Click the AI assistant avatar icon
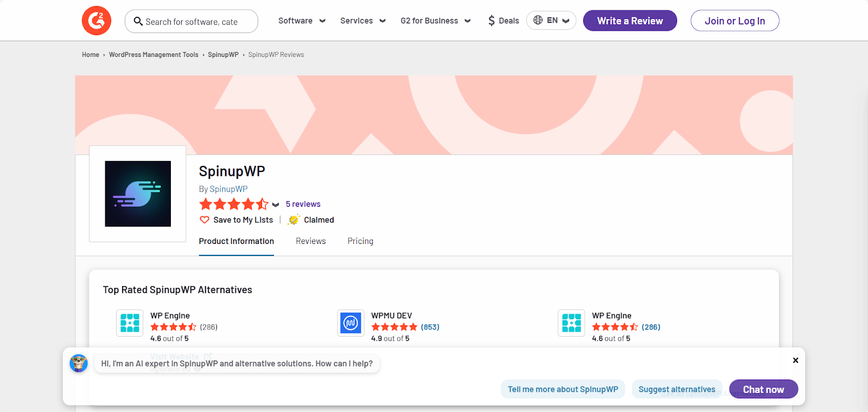This screenshot has width=868, height=412. point(79,363)
